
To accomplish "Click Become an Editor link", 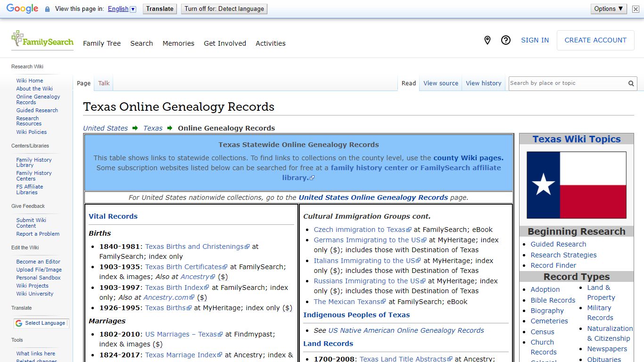I will [38, 262].
